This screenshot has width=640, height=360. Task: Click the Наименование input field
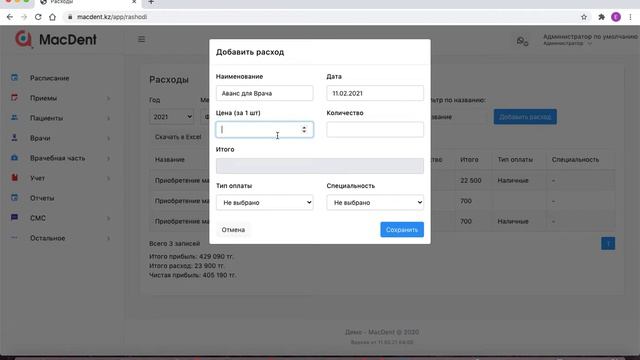coord(264,93)
